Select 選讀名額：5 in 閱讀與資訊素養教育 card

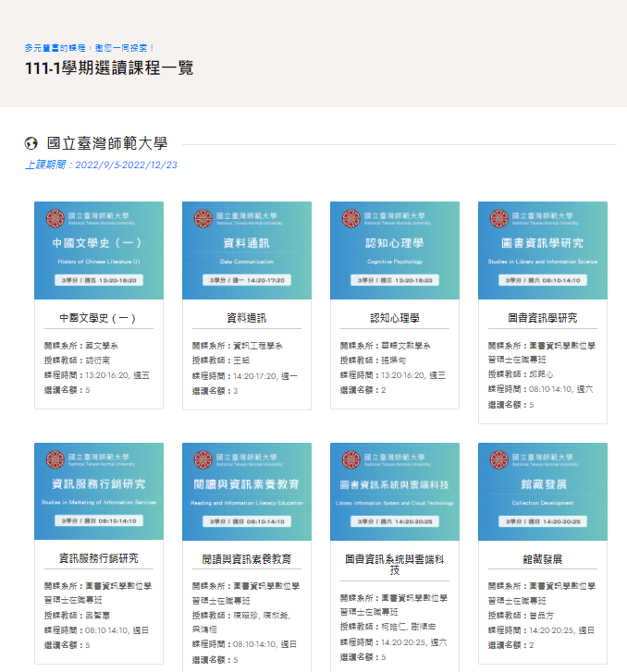tap(215, 660)
